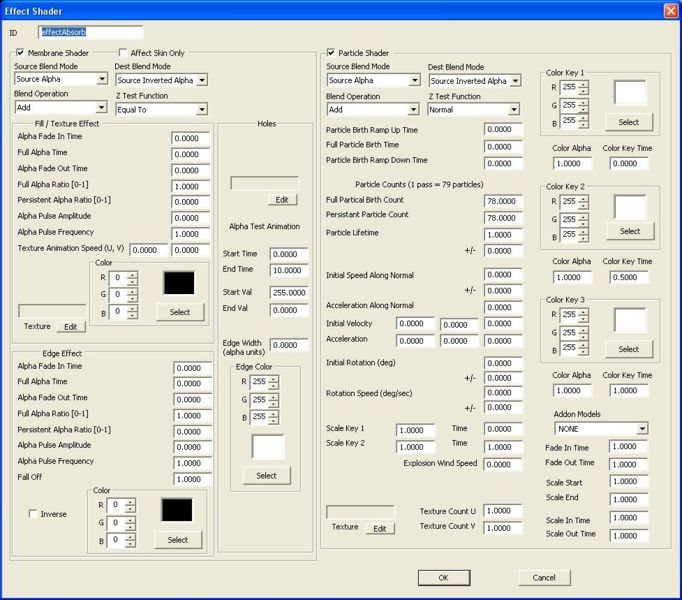Viewport: 682px width, 600px height.
Task: Click Alpha Test Start Val field
Action: [289, 292]
